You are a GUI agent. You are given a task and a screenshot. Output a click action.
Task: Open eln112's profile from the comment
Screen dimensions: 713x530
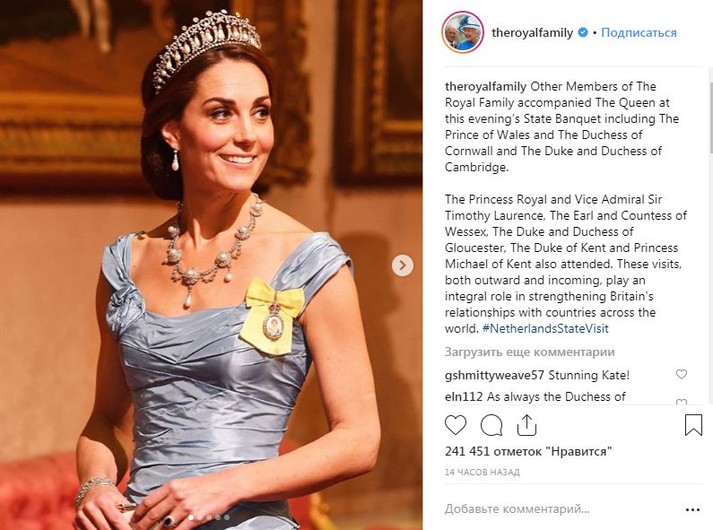(465, 397)
